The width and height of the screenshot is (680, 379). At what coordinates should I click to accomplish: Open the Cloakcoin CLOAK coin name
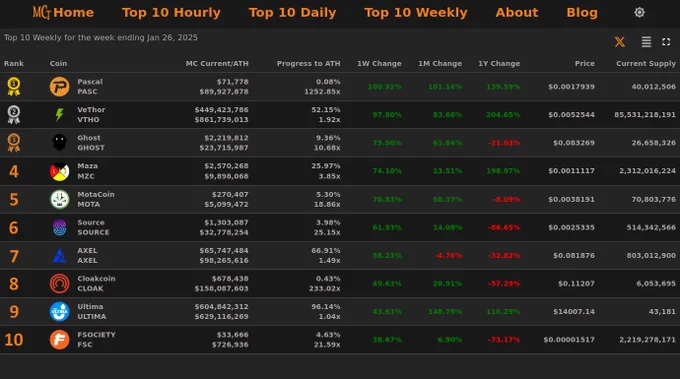point(96,283)
